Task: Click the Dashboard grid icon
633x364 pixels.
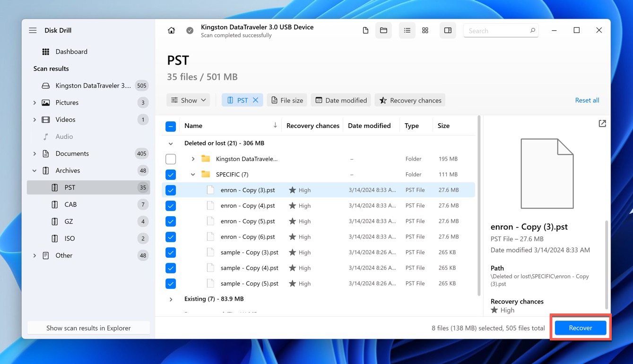Action: point(46,51)
